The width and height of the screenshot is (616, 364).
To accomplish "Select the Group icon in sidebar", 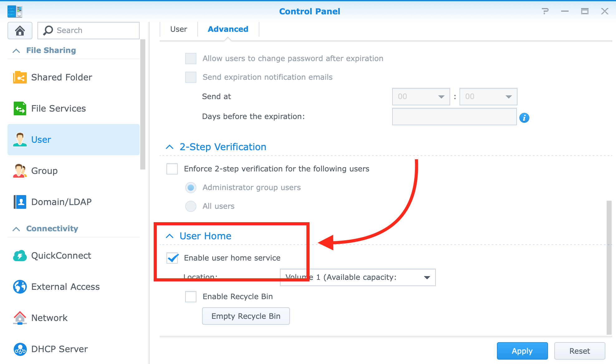I will [x=20, y=171].
